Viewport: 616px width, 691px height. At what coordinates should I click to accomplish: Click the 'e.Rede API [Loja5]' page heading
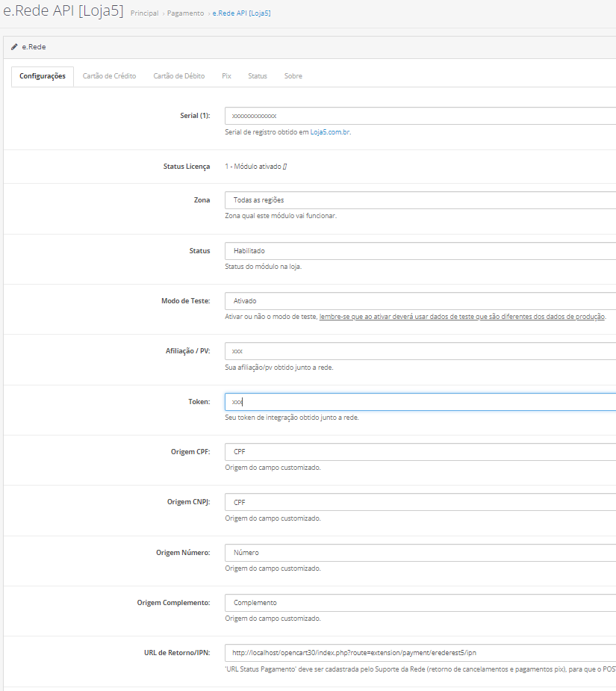(63, 10)
